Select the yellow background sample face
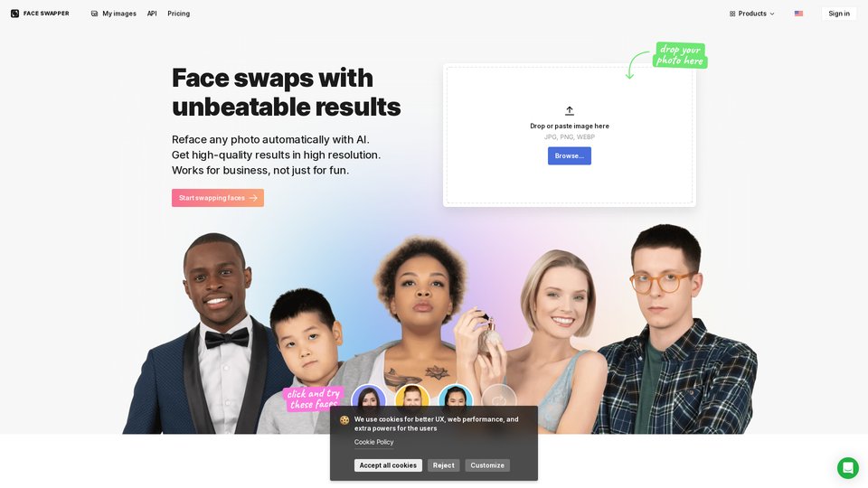Image resolution: width=868 pixels, height=488 pixels. 412,396
